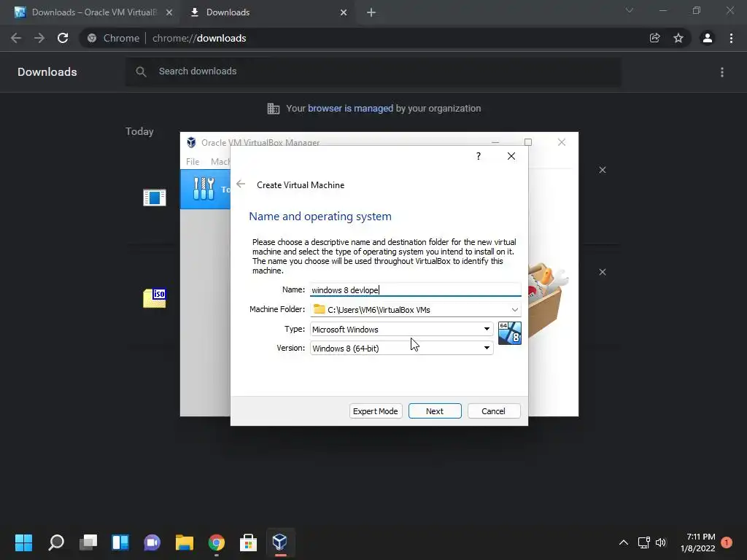Screen dimensions: 747x560
Task: Cancel the Create Virtual Machine wizard
Action: tap(494, 411)
